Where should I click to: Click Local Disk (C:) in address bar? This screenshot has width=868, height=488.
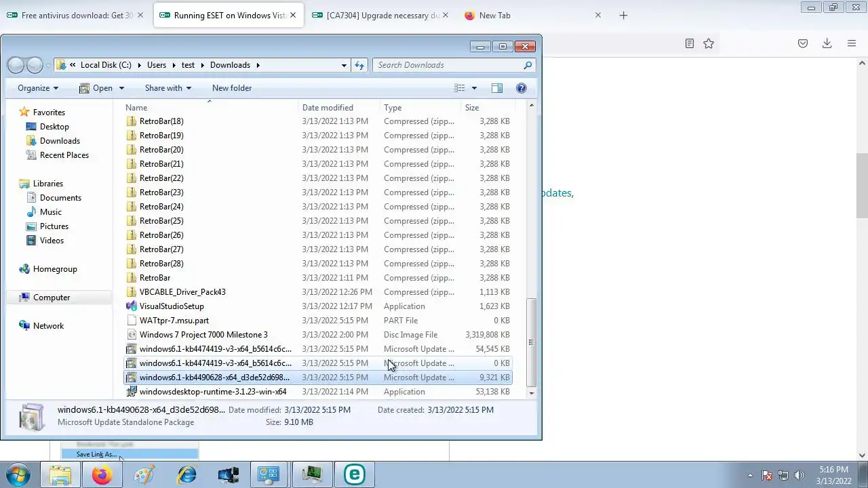(x=106, y=65)
